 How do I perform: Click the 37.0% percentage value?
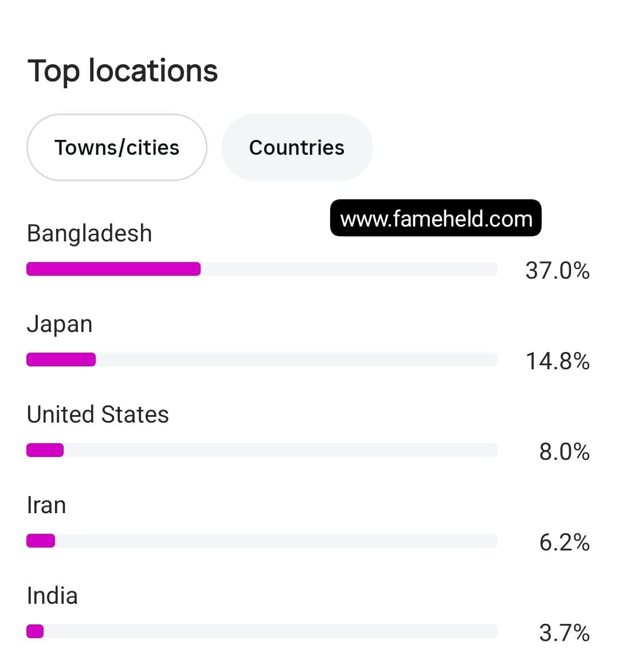(558, 271)
